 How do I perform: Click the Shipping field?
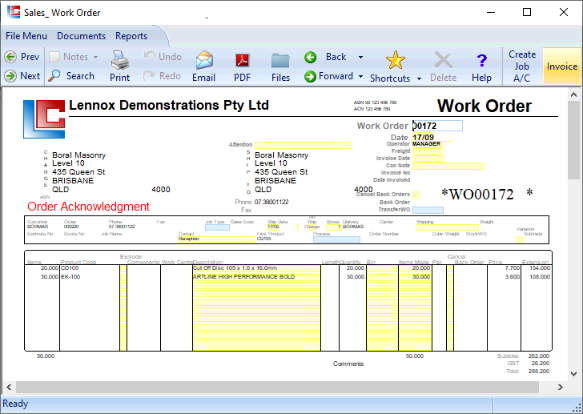click(447, 227)
